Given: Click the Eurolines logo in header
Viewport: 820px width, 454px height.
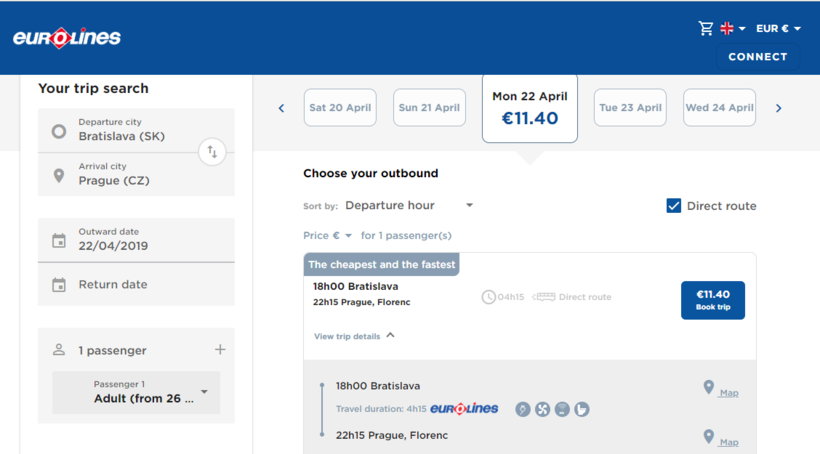Looking at the screenshot, I should 67,38.
